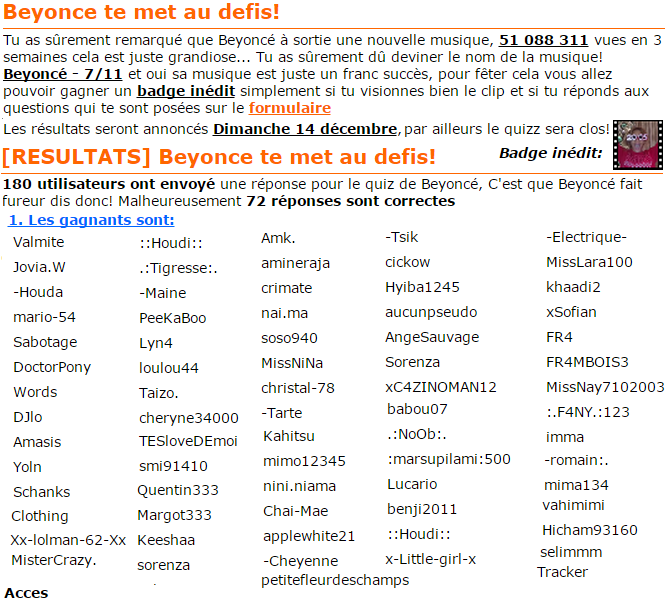Select winner name xC4ZINOMAN12
Image resolution: width=671 pixels, height=608 pixels.
pyautogui.click(x=441, y=387)
